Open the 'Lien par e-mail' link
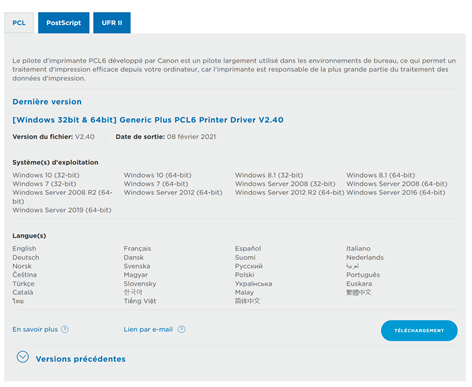 (148, 329)
